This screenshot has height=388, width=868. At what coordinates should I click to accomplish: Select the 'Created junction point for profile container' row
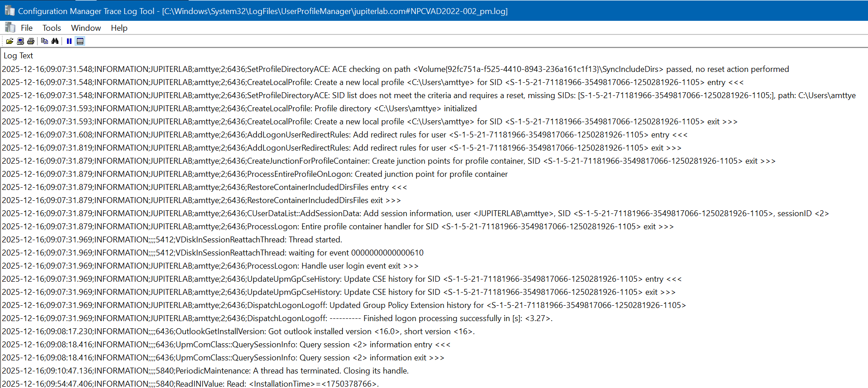click(434, 174)
